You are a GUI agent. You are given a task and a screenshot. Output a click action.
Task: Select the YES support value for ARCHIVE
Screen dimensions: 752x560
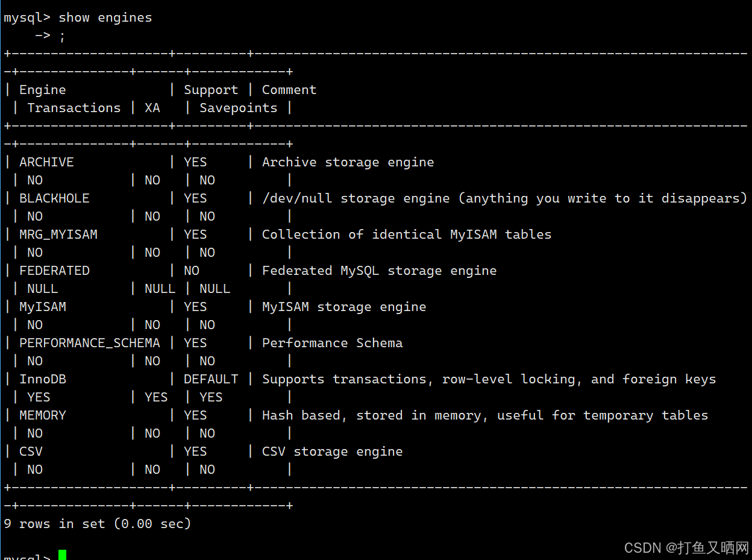pos(195,162)
